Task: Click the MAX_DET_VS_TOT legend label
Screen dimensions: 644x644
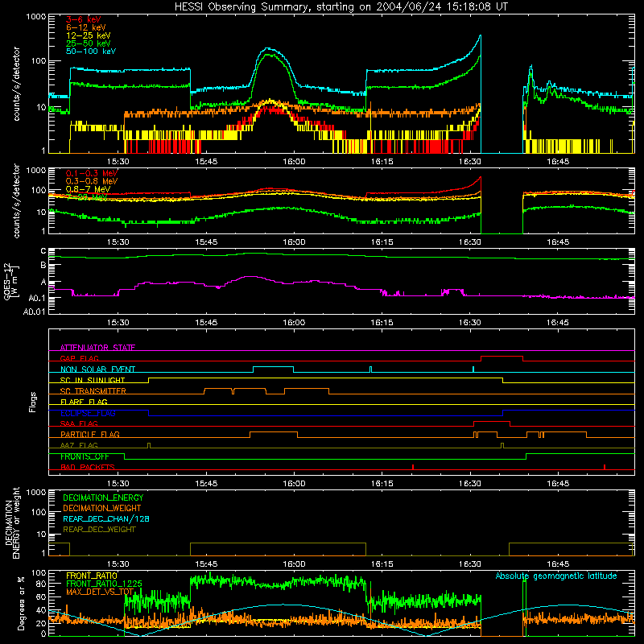Action: tap(100, 592)
